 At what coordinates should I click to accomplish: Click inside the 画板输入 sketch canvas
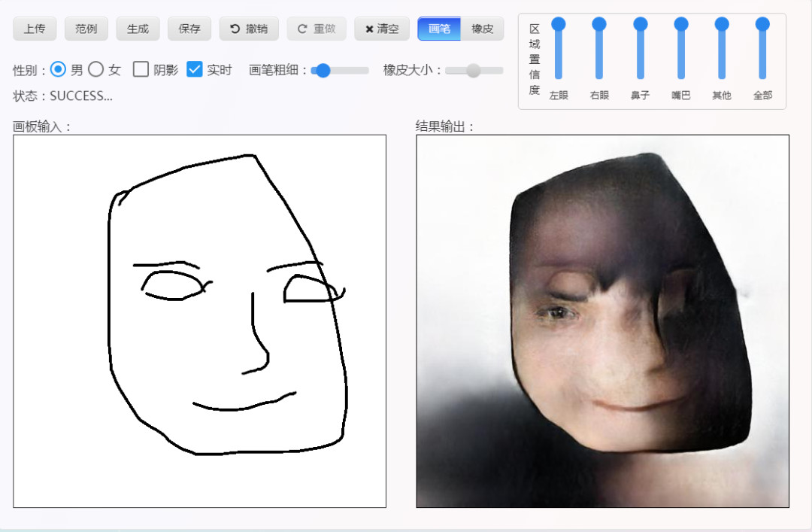[x=199, y=321]
